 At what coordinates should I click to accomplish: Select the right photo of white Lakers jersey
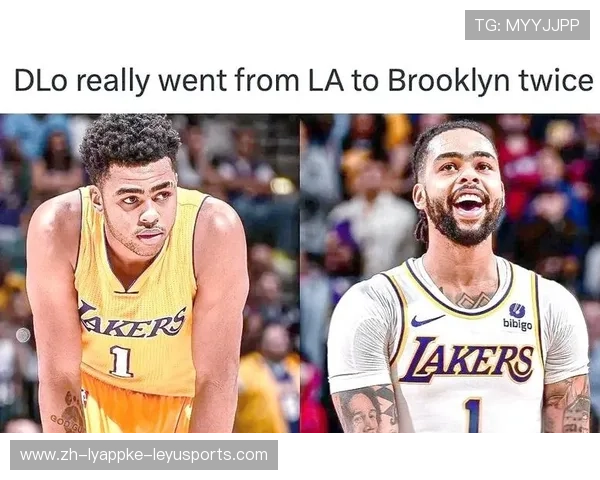(x=450, y=273)
